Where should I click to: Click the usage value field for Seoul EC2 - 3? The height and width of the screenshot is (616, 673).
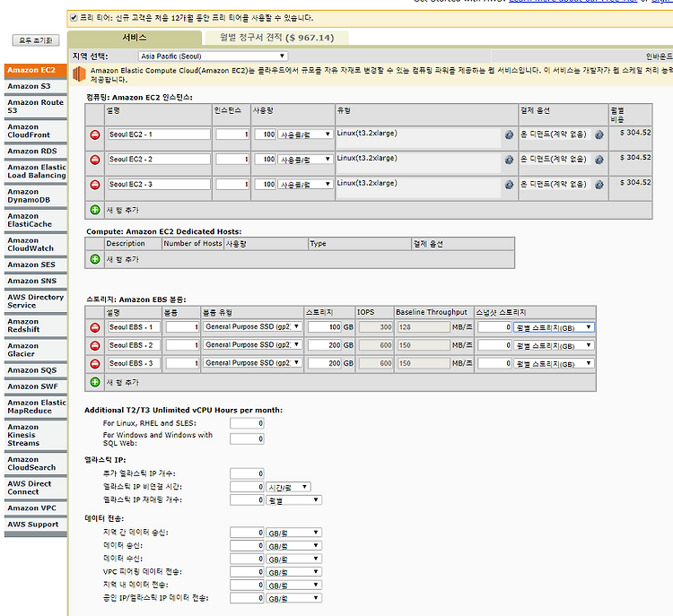tap(265, 185)
